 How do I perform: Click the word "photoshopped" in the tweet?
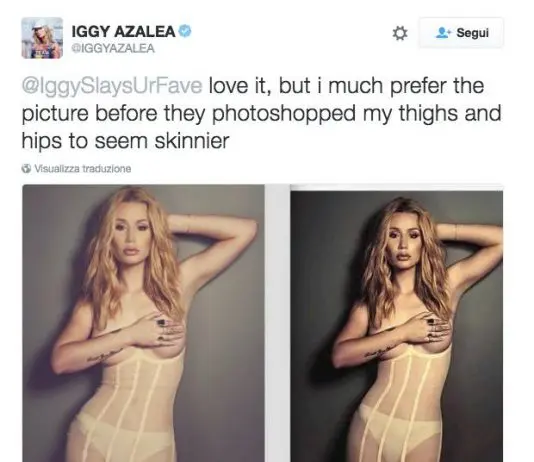pyautogui.click(x=284, y=113)
